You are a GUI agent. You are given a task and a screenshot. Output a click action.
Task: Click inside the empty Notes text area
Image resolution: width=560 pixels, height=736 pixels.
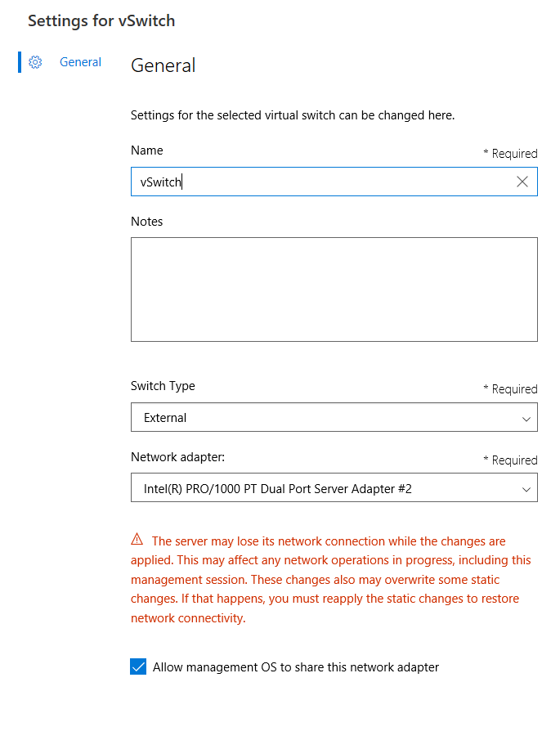(334, 289)
